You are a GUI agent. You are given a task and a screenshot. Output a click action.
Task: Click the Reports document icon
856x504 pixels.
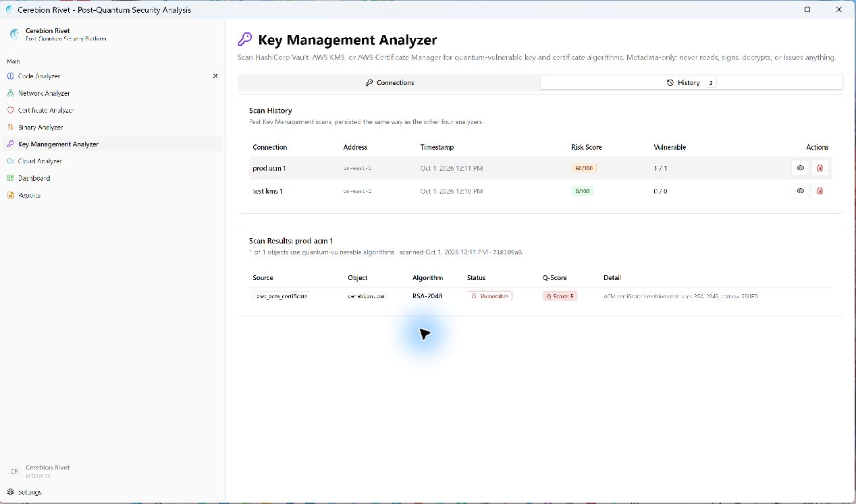[10, 195]
